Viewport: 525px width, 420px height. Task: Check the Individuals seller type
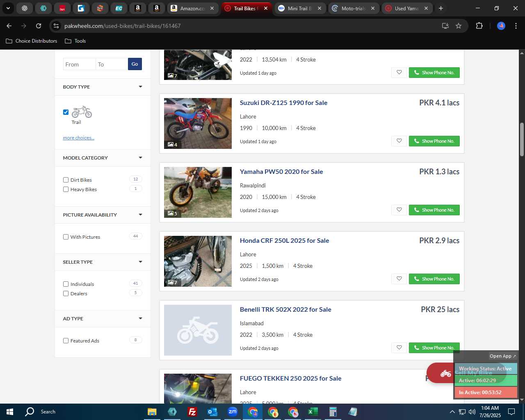66,284
